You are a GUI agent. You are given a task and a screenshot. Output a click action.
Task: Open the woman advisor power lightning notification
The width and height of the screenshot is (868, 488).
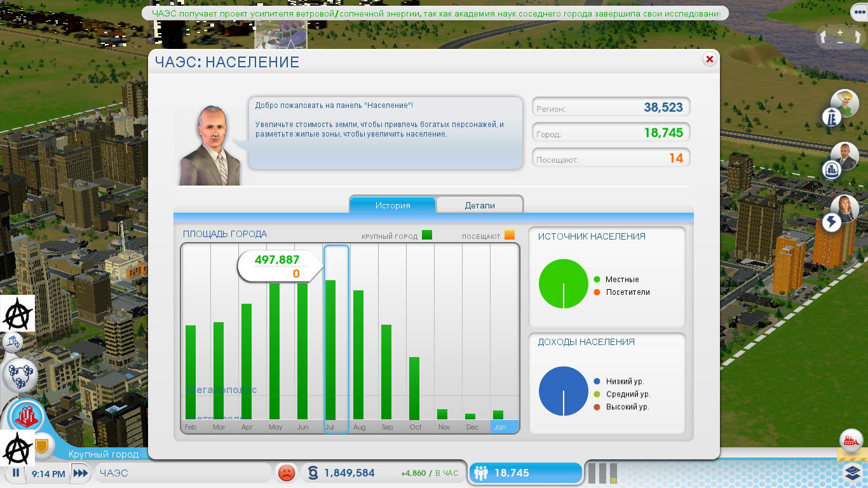tap(842, 213)
